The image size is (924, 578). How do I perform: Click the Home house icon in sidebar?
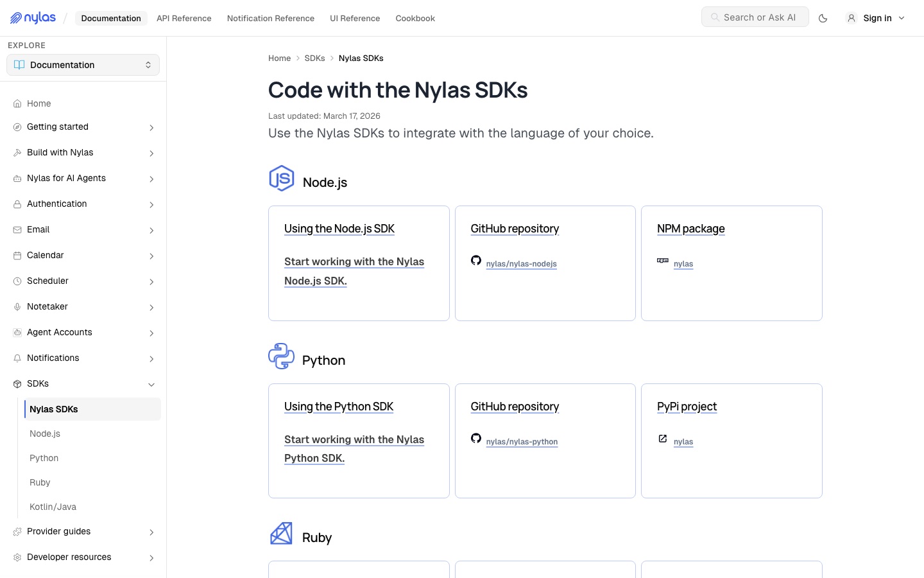tap(17, 103)
